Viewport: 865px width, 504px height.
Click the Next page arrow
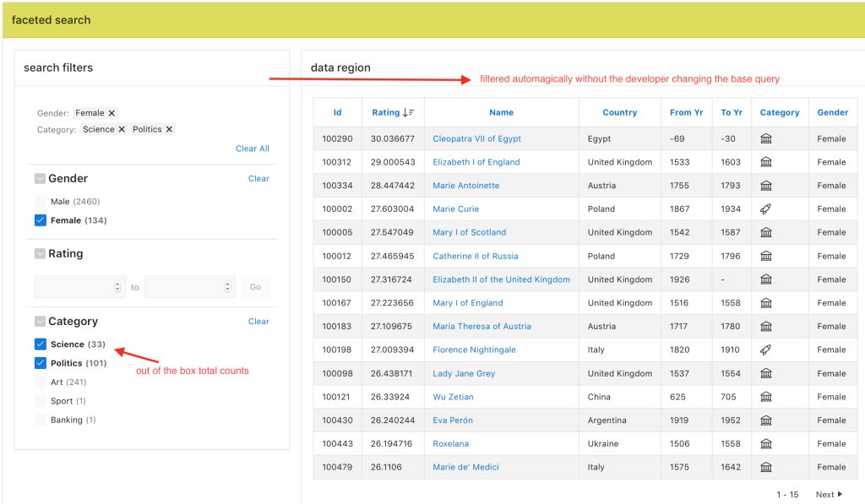pyautogui.click(x=841, y=494)
